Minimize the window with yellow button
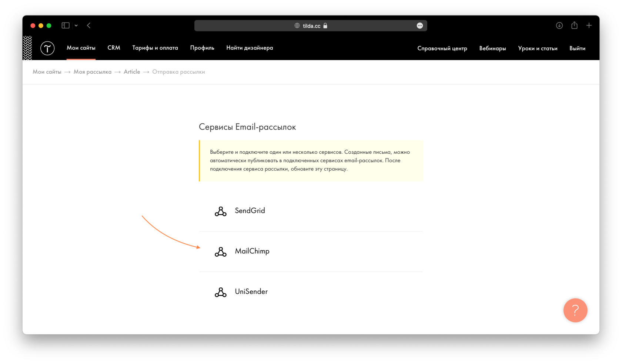 tap(41, 26)
